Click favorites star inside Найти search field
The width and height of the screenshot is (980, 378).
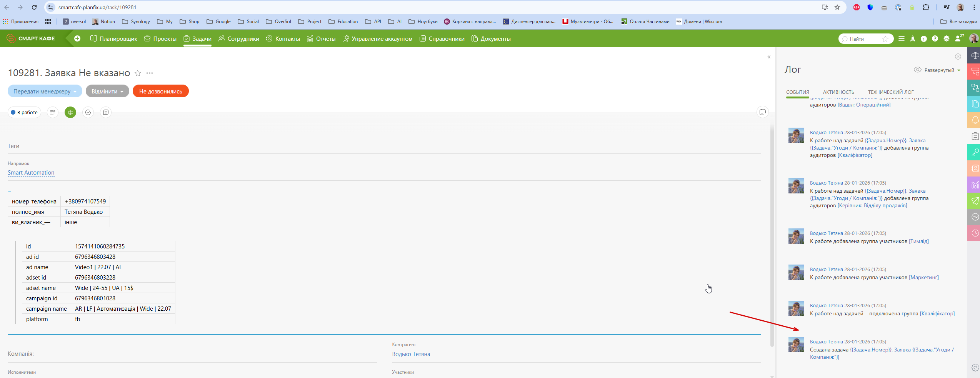coord(885,39)
